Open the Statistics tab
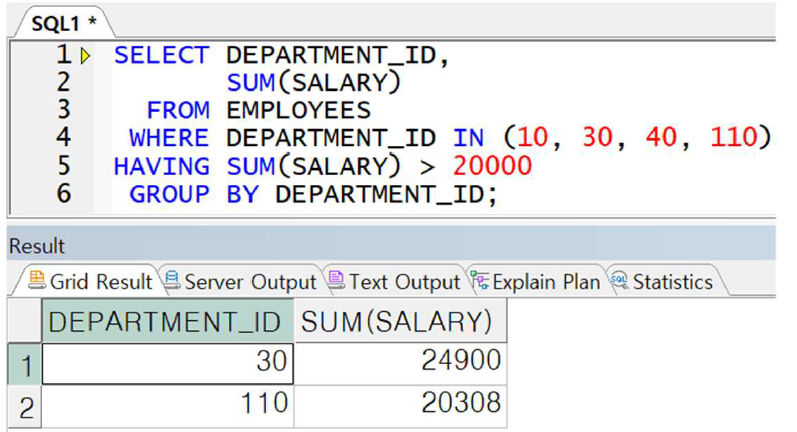 tap(663, 281)
